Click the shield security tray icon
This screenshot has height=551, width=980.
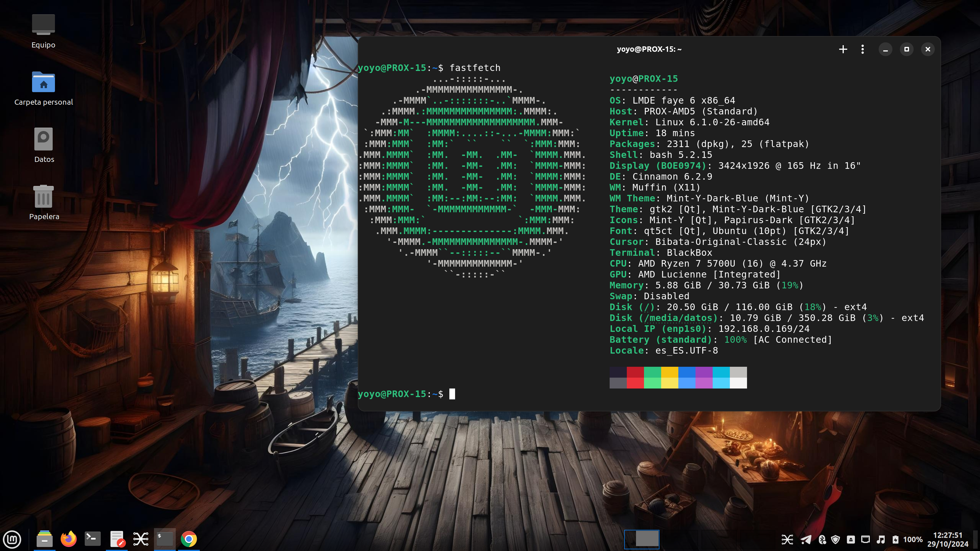click(835, 539)
